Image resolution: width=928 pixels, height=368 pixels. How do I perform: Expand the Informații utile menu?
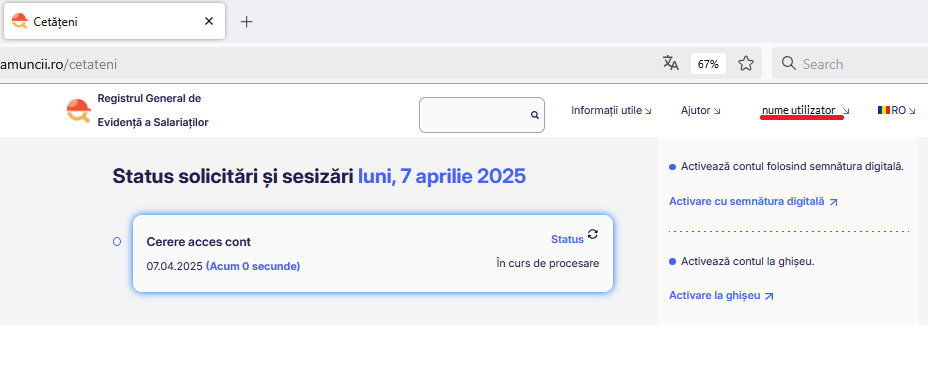tap(611, 110)
